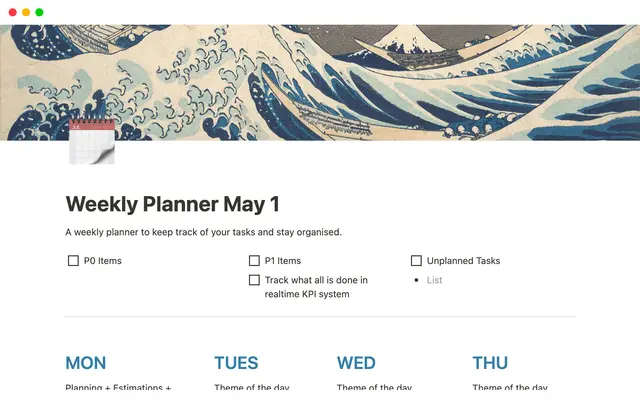640x400 pixels.
Task: Click the Unplanned Tasks label text
Action: [x=463, y=261]
